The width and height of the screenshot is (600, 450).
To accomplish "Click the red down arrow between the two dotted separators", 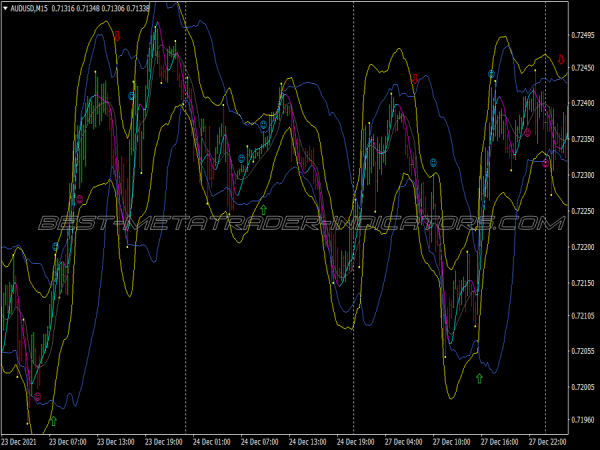I will 415,78.
